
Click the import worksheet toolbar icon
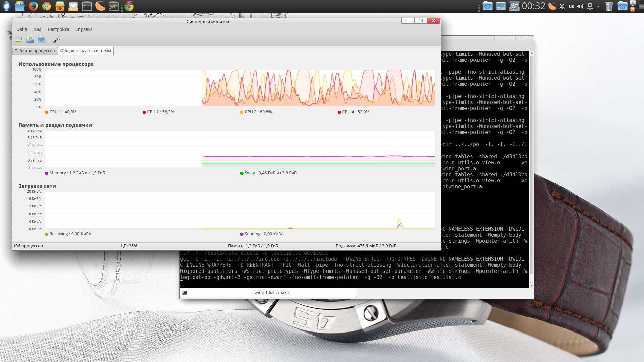coord(30,40)
